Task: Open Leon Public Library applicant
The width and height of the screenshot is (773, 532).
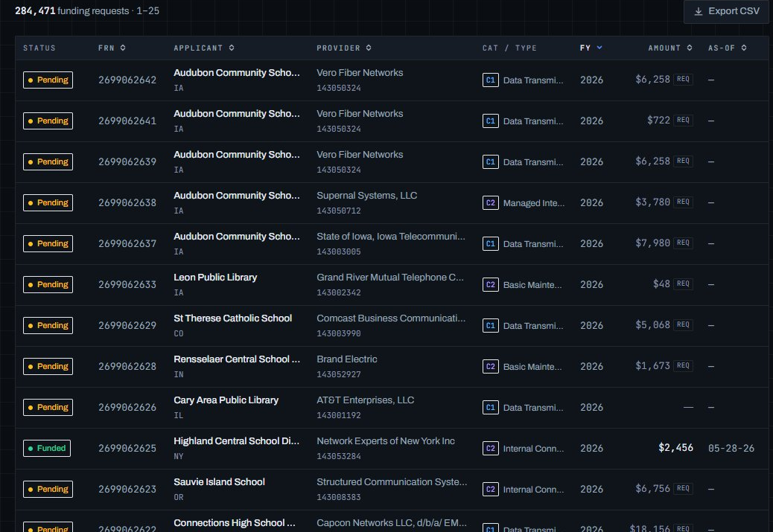Action: 215,278
